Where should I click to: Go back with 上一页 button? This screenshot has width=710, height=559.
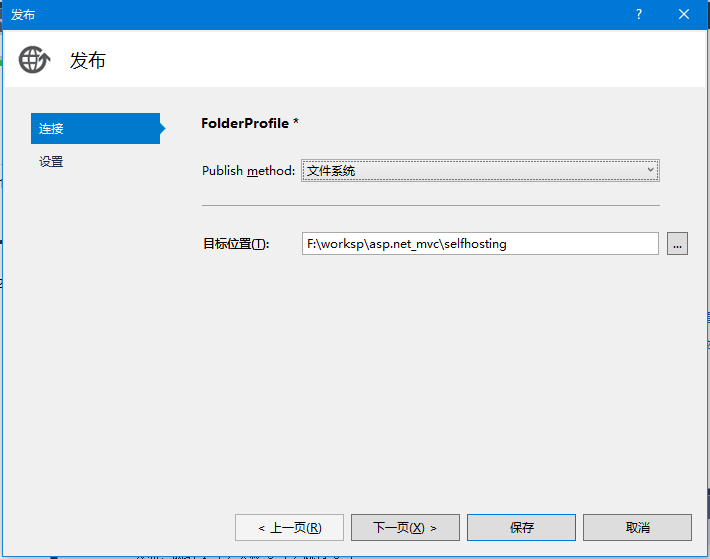click(289, 527)
